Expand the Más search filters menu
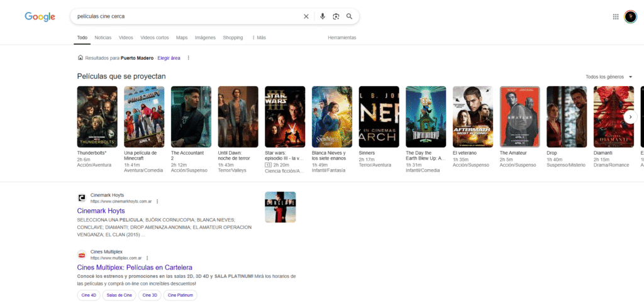The image size is (644, 308). tap(258, 38)
